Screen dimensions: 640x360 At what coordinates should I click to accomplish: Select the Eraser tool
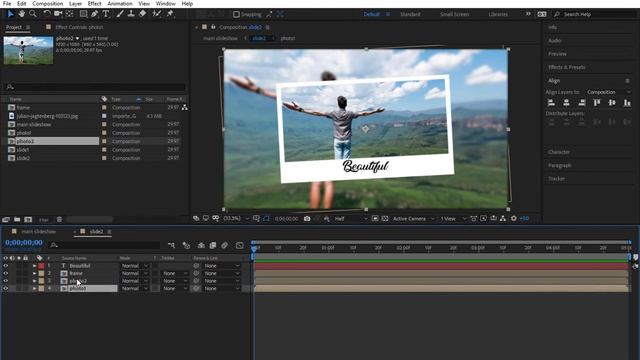point(142,14)
